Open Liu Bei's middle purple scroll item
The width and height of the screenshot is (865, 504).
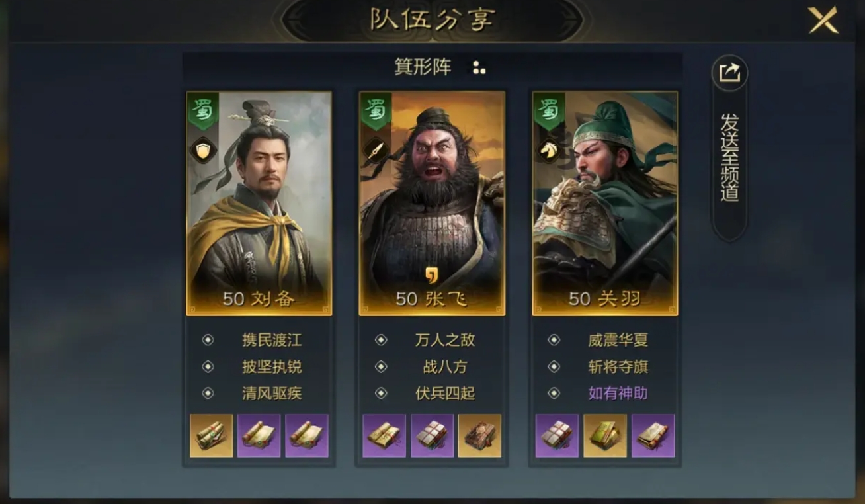click(259, 436)
